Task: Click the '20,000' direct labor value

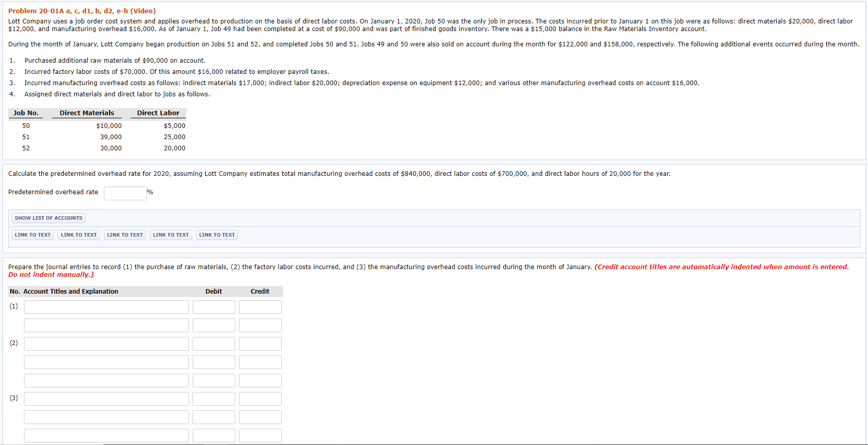Action: pyautogui.click(x=175, y=148)
